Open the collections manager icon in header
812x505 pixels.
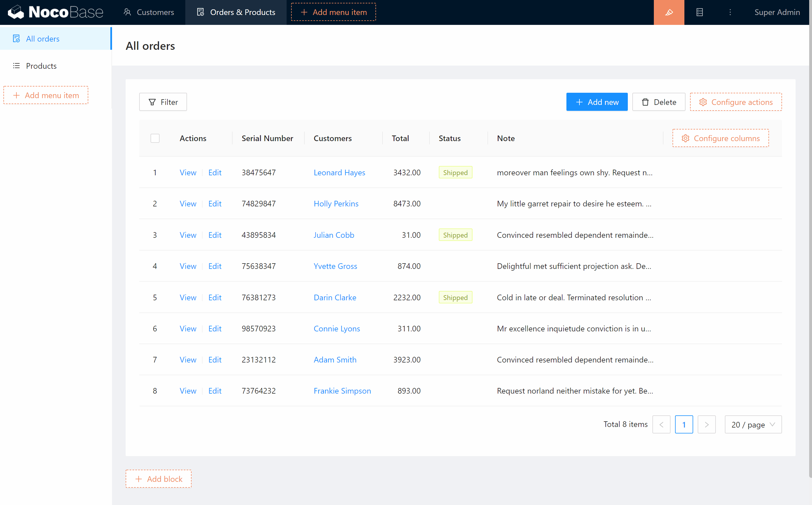point(699,12)
